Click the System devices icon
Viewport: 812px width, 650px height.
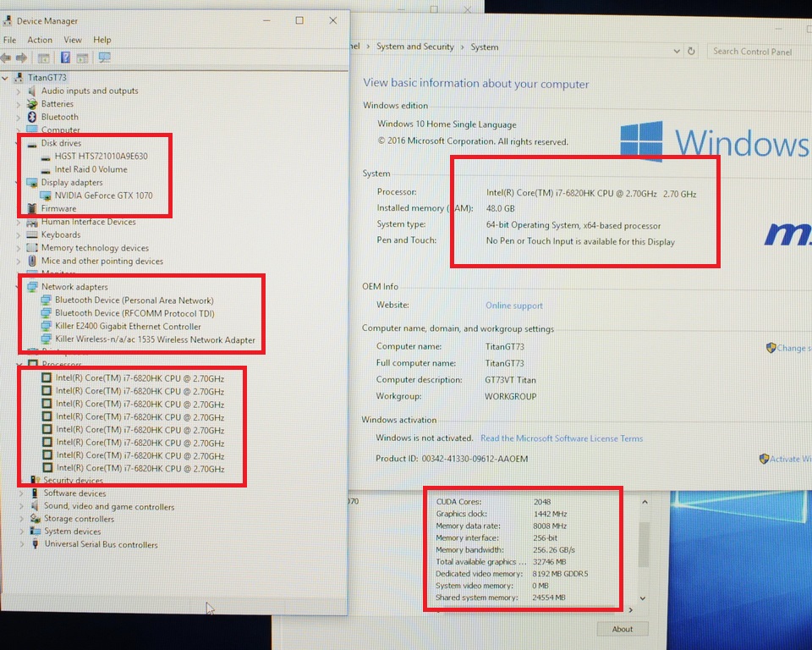(36, 531)
